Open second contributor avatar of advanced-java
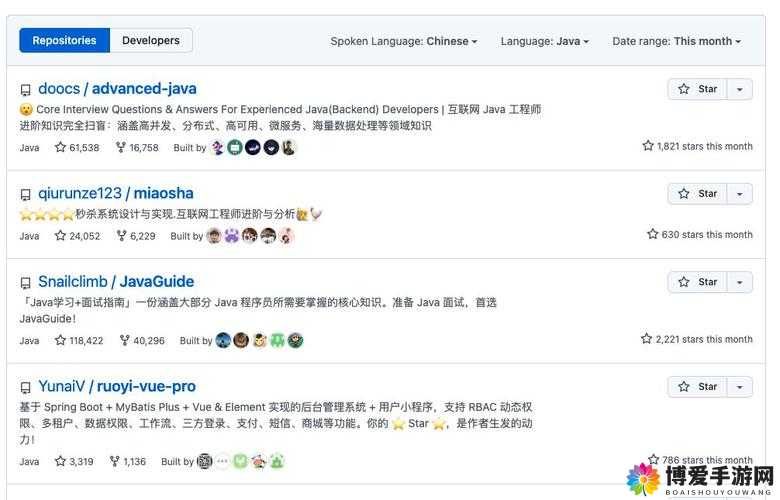Viewport: 780px width, 500px height. pos(235,147)
